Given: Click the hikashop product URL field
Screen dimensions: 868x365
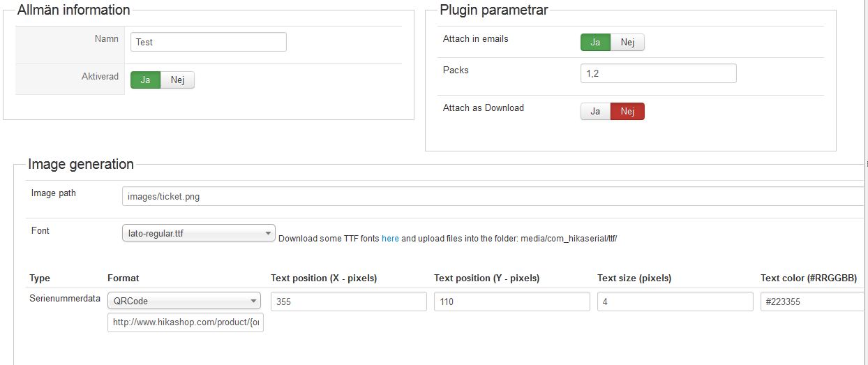Looking at the screenshot, I should pyautogui.click(x=186, y=322).
